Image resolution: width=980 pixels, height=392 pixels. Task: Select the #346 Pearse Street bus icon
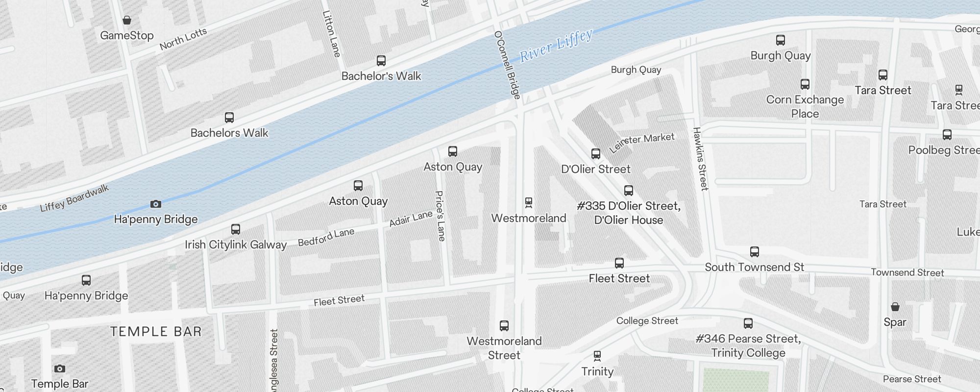tap(748, 323)
